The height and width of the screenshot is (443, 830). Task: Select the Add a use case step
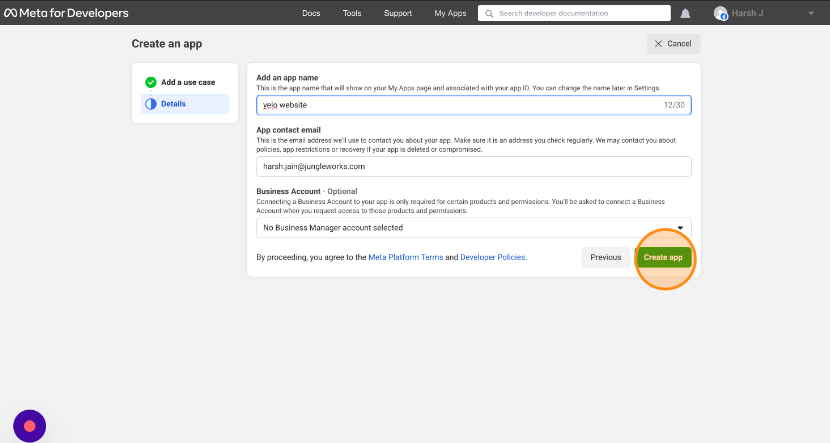185,82
